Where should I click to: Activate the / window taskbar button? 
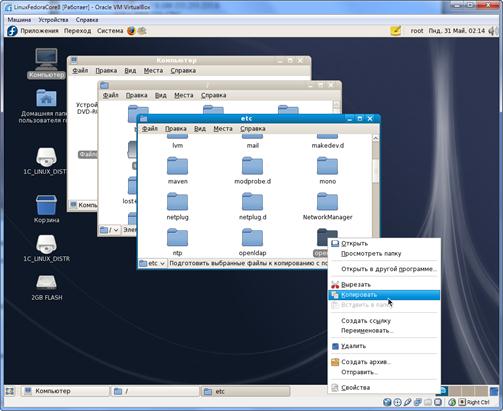coord(155,391)
